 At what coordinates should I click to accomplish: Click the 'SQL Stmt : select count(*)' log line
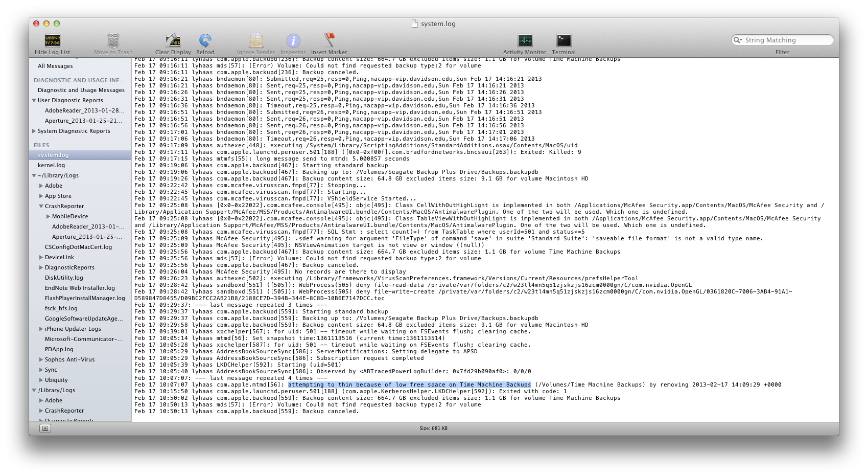tap(360, 232)
